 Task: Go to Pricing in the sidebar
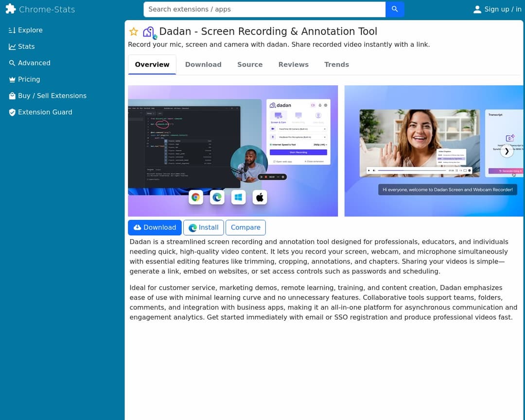24,79
